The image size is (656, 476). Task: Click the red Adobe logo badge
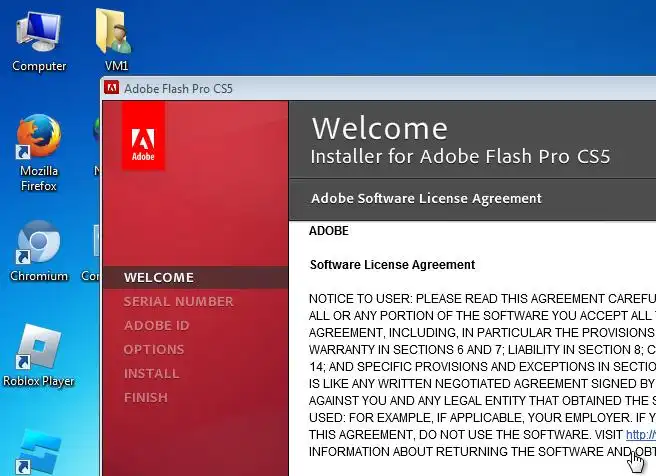coord(143,136)
